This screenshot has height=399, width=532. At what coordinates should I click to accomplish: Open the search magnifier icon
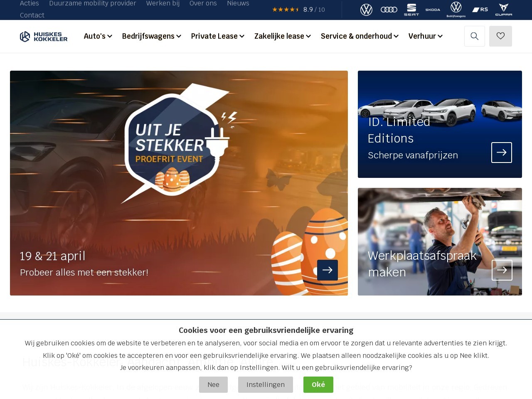(x=475, y=36)
